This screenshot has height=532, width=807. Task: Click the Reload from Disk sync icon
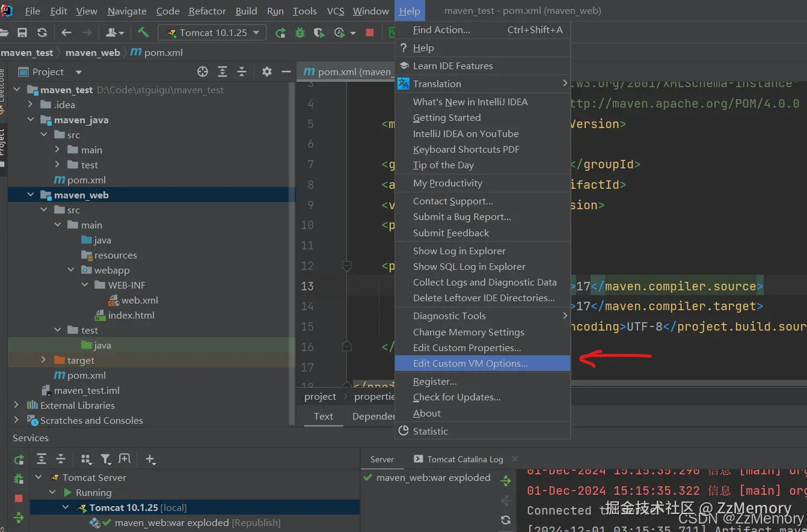[x=41, y=33]
